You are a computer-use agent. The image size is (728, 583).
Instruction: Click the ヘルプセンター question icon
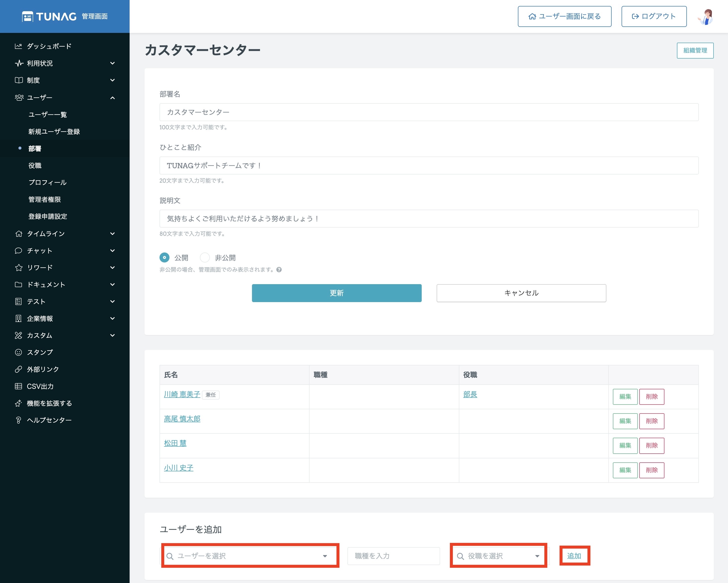pos(19,420)
